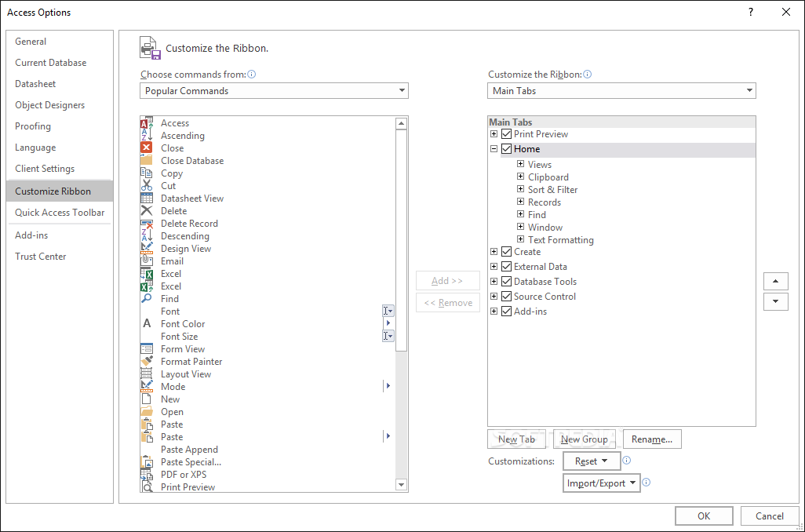This screenshot has width=805, height=532.
Task: Toggle the Create tab checkbox
Action: 507,252
